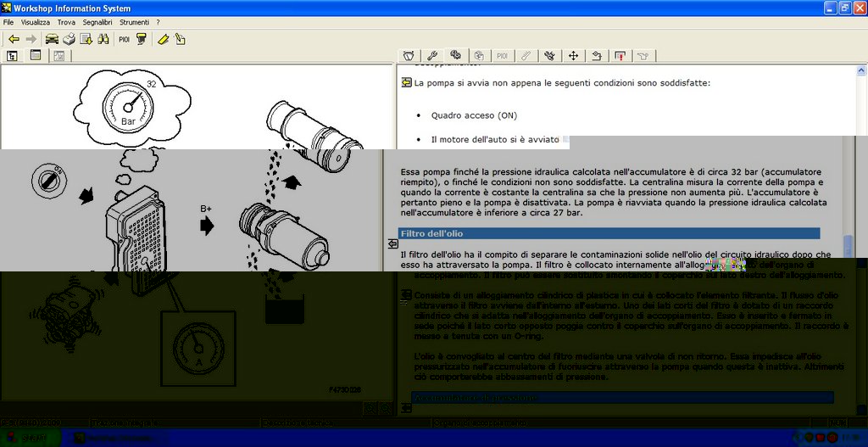Select the greyed image view tab
This screenshot has height=447, width=868.
coord(58,55)
